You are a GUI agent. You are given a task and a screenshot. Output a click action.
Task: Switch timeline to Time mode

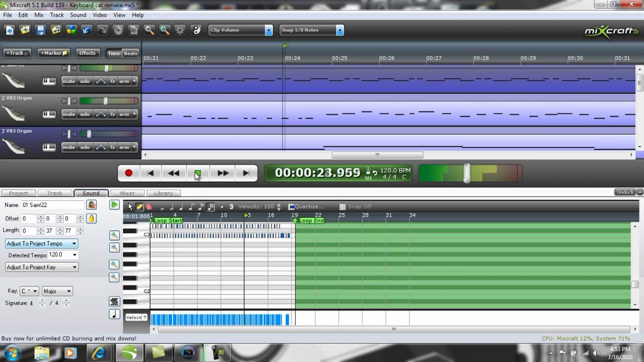(x=114, y=53)
